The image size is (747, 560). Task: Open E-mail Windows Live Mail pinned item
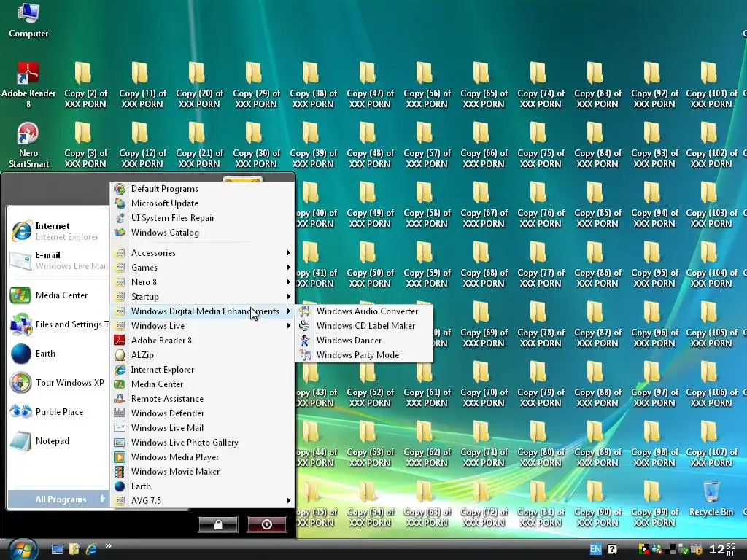click(x=58, y=260)
